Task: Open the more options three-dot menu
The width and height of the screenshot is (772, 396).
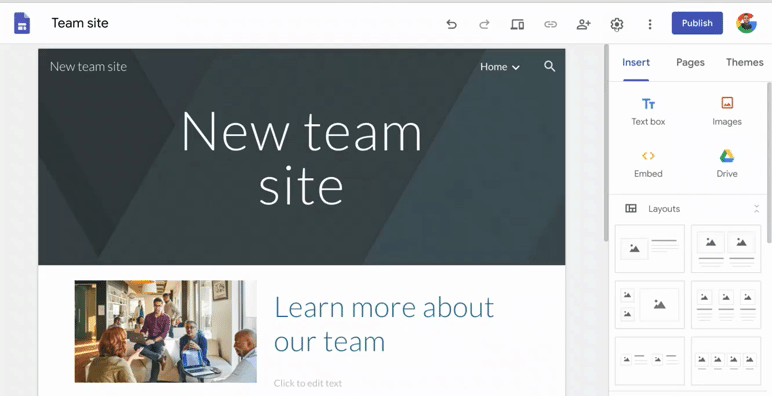Action: coord(650,24)
